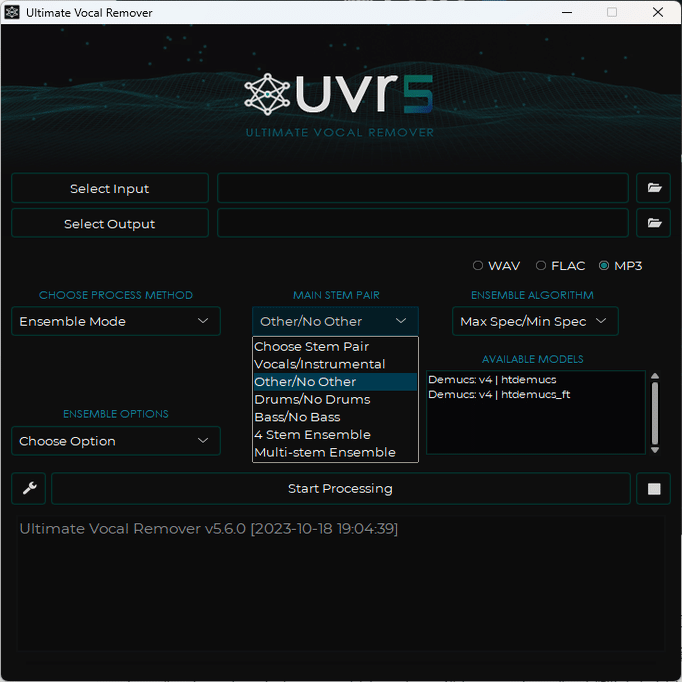Viewport: 682px width, 682px height.
Task: Select MP3 output format
Action: pos(620,266)
